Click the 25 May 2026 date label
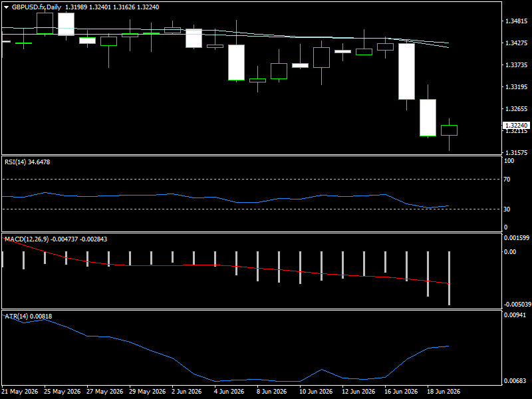The height and width of the screenshot is (399, 532). pos(63,392)
